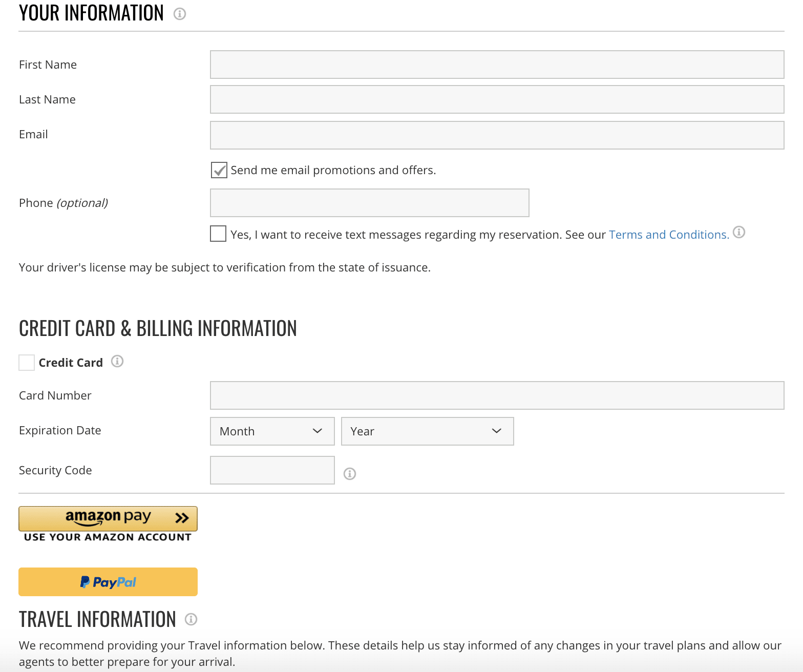This screenshot has height=672, width=803.
Task: Pay with the PayPal button
Action: tap(108, 582)
